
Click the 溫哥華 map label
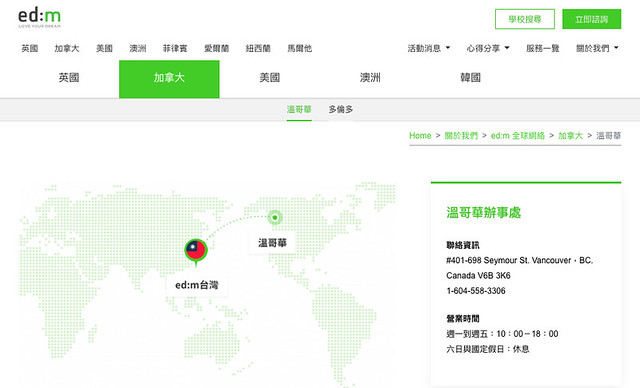272,243
